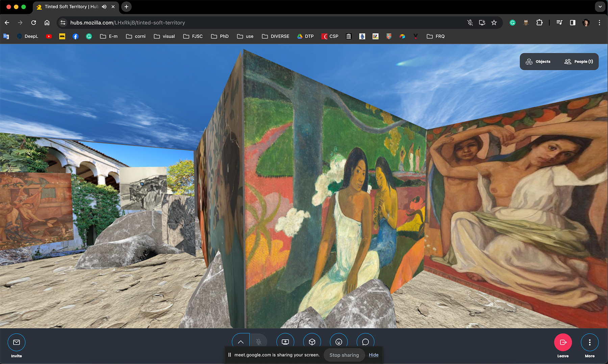Open the FJSC bookmark folder
This screenshot has height=364, width=608.
click(x=193, y=36)
